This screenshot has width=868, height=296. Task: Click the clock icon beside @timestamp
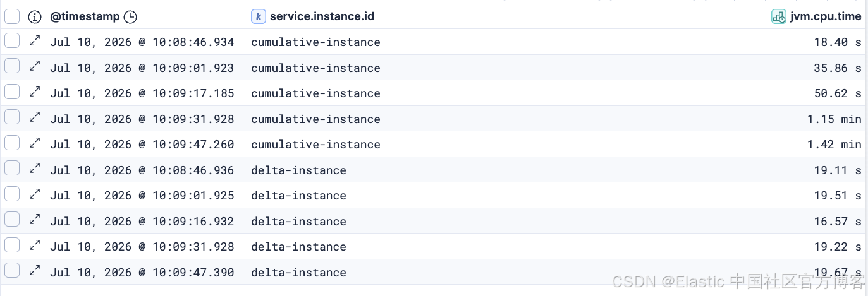tap(130, 17)
